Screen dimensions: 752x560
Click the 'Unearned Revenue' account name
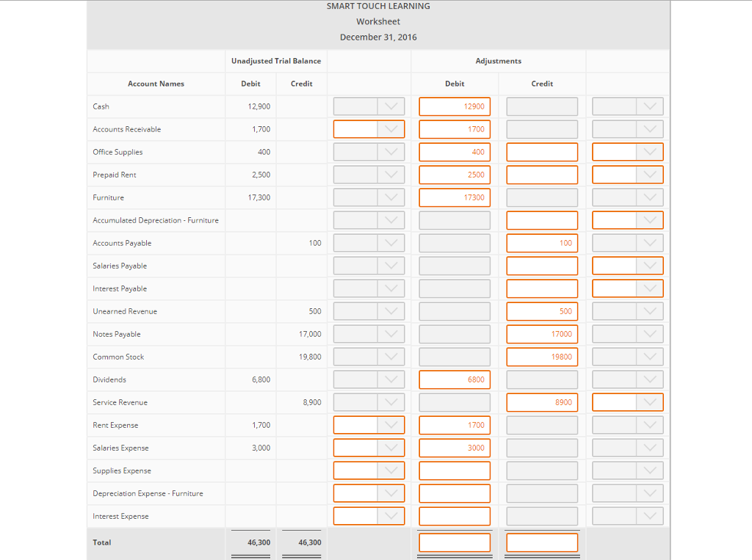[x=125, y=311]
